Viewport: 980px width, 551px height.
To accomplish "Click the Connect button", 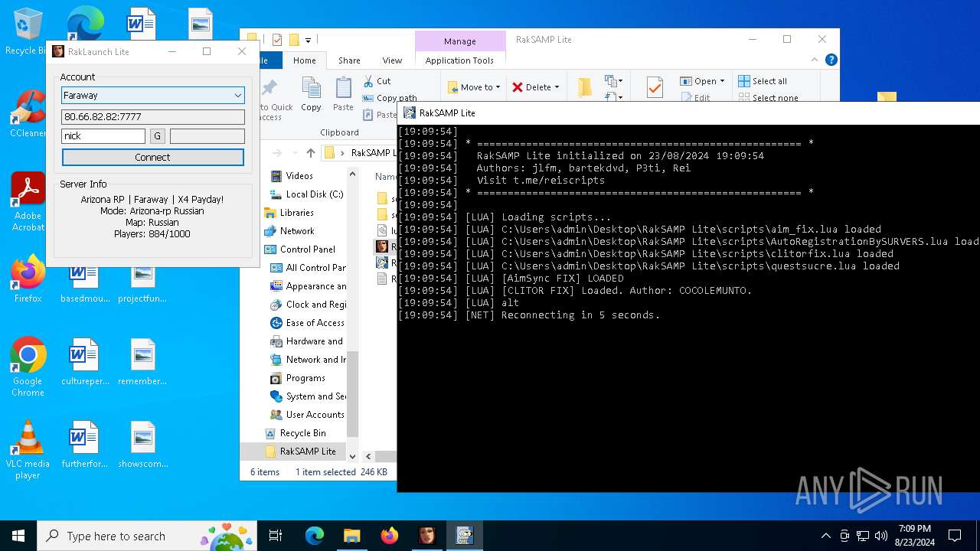I will [153, 157].
